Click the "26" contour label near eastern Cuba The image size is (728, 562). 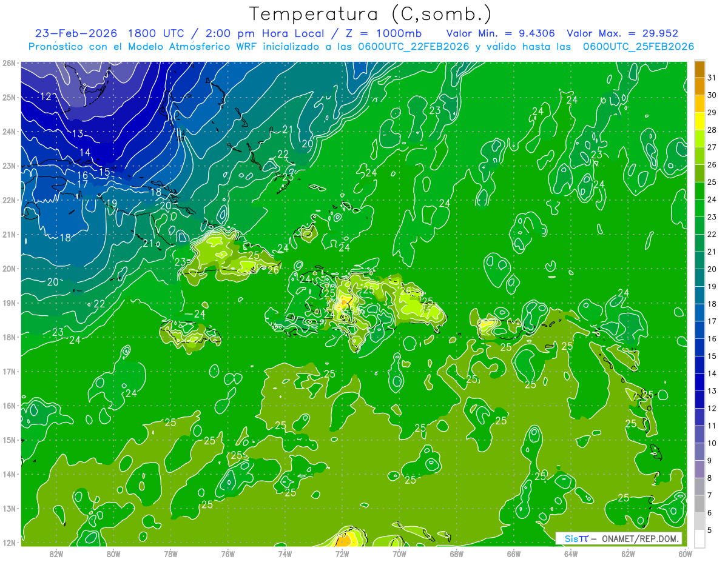[x=273, y=270]
